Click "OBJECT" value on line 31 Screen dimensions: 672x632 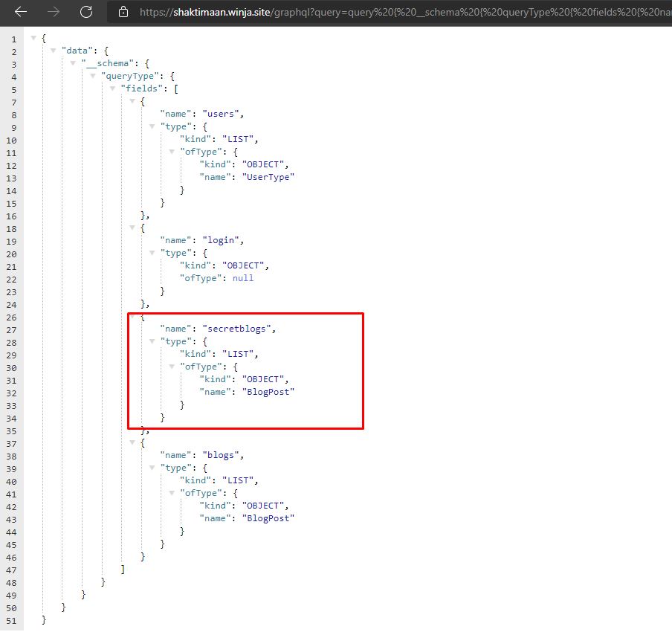263,379
